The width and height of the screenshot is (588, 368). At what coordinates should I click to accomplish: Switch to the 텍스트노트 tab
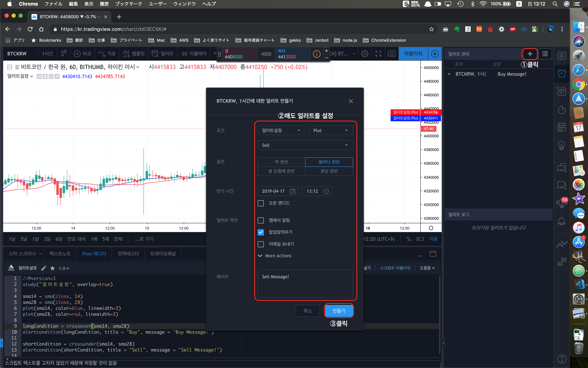click(x=60, y=254)
